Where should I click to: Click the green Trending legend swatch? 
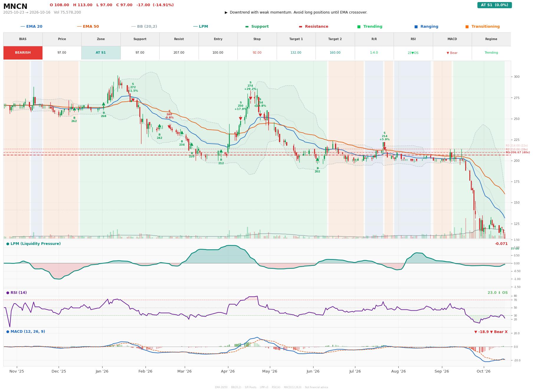(359, 27)
